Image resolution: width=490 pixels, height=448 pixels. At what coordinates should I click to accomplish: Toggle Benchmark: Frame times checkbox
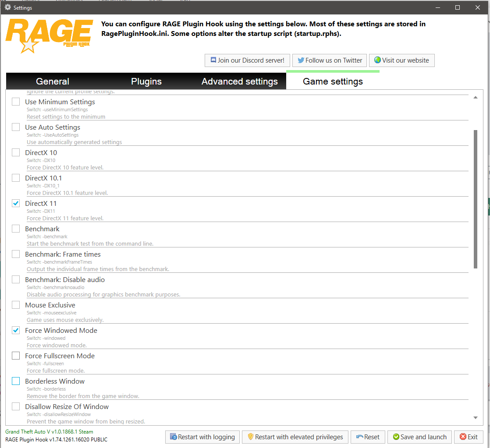[x=16, y=254]
